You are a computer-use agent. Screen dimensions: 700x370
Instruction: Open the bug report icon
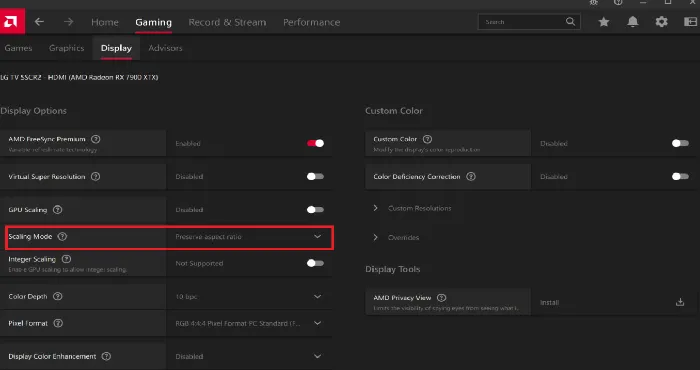coord(593,3)
